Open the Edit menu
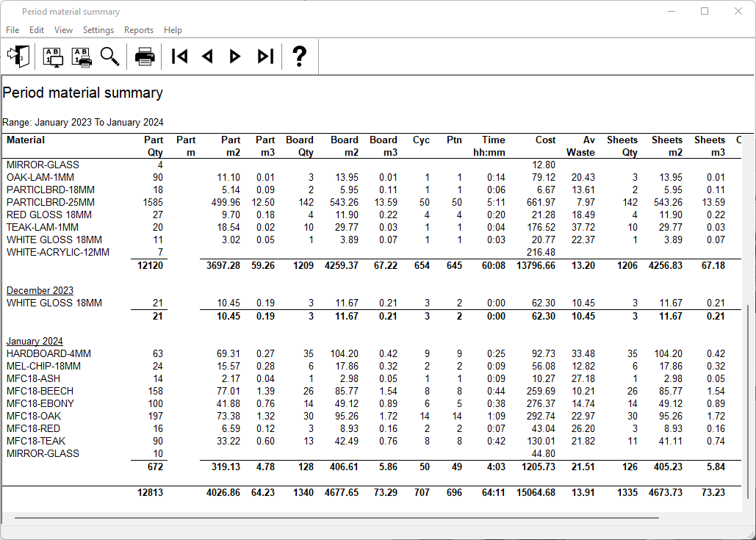 coord(37,30)
